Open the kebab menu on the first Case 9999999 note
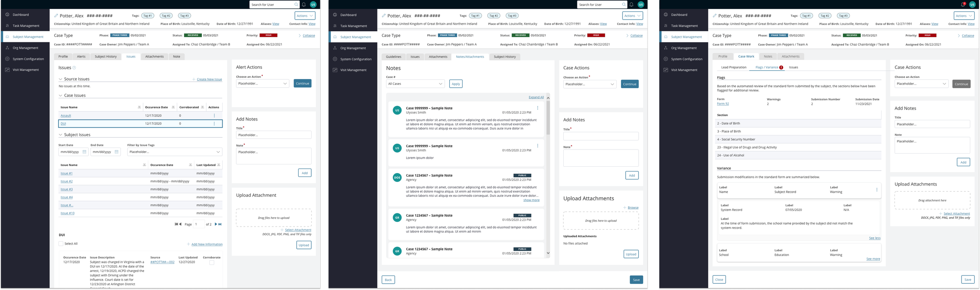 tap(537, 108)
